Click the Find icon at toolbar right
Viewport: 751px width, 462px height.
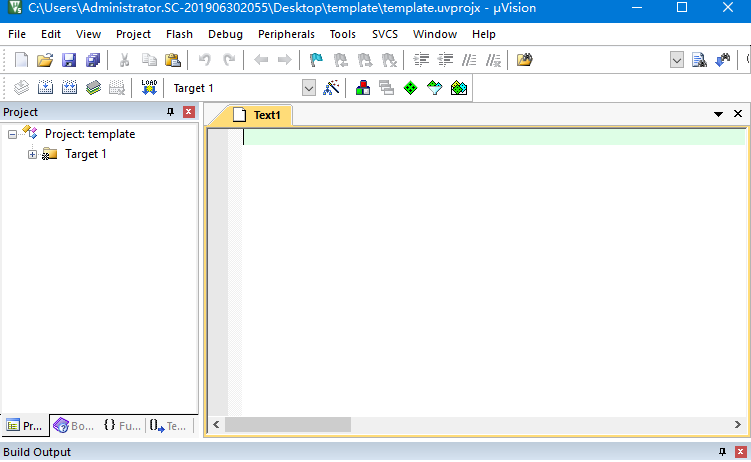pos(699,60)
